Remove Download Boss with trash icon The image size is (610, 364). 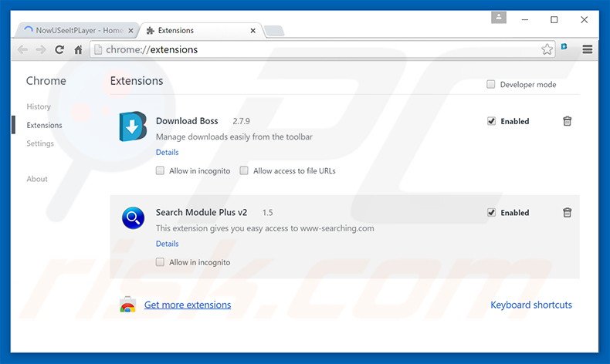click(x=568, y=121)
